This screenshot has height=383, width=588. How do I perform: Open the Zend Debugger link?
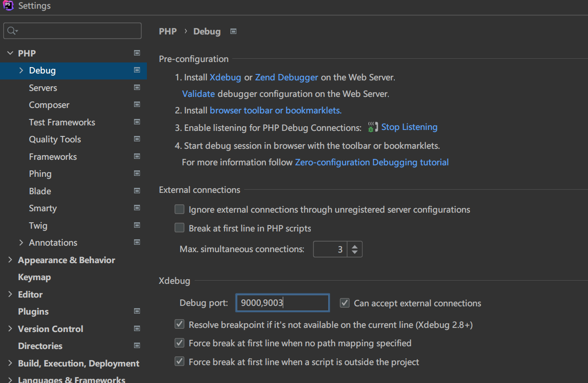coord(286,77)
